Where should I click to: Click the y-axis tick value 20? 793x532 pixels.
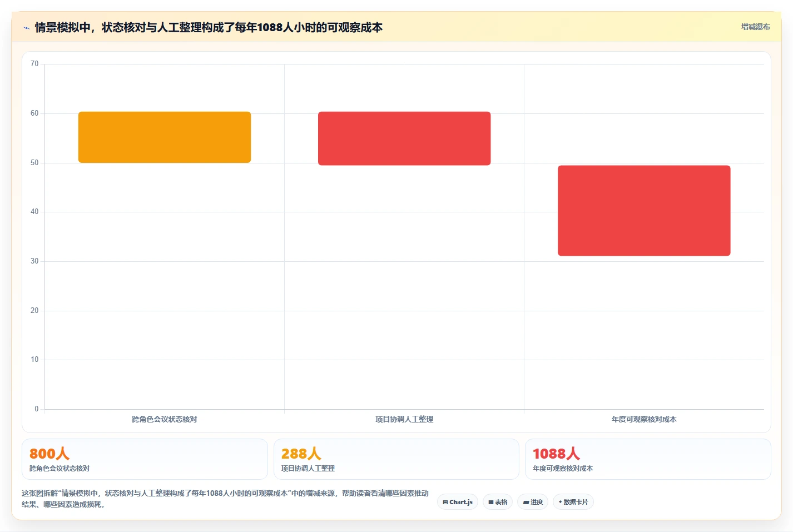[34, 311]
